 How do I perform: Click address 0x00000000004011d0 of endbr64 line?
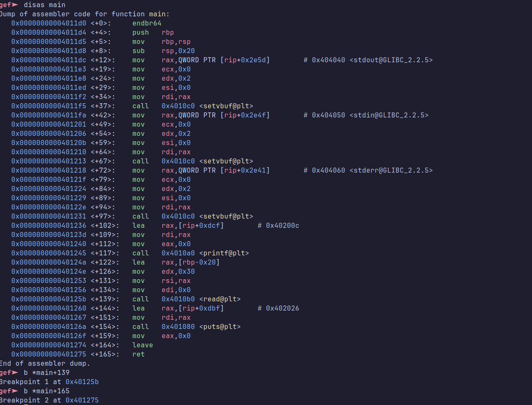(x=49, y=23)
